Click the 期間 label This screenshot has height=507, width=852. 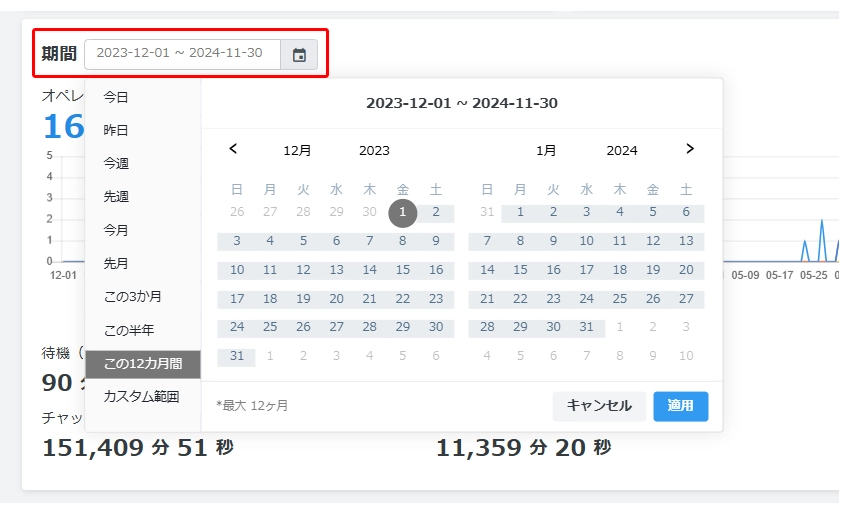[x=59, y=54]
